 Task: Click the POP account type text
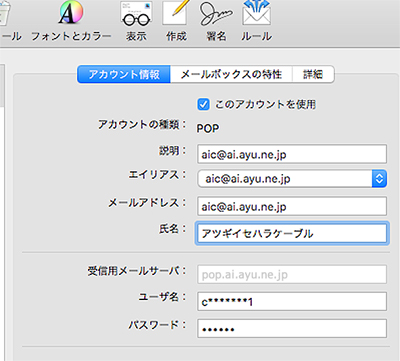click(x=208, y=128)
